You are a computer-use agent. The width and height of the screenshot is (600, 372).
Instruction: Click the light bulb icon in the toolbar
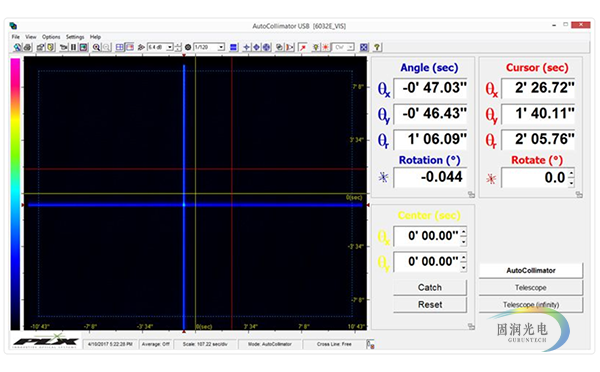(x=316, y=47)
